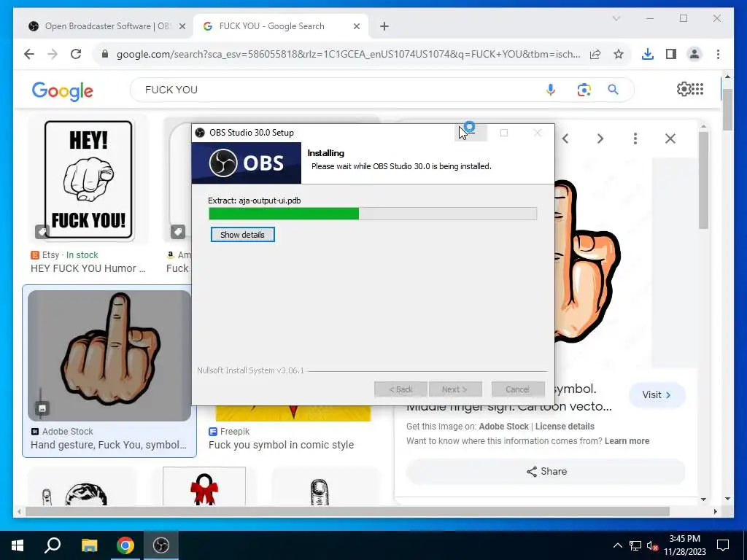The width and height of the screenshot is (747, 560).
Task: Click the network tray icon
Action: tap(635, 545)
